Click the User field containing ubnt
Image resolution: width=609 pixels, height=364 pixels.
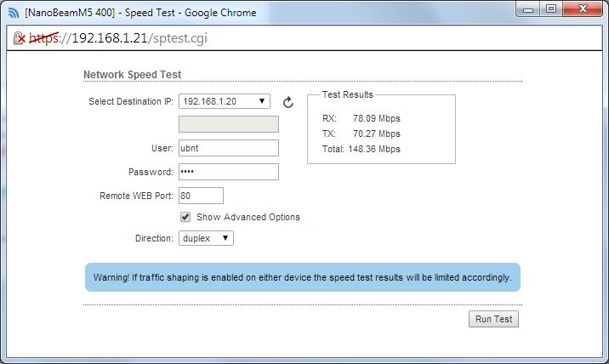[x=229, y=148]
